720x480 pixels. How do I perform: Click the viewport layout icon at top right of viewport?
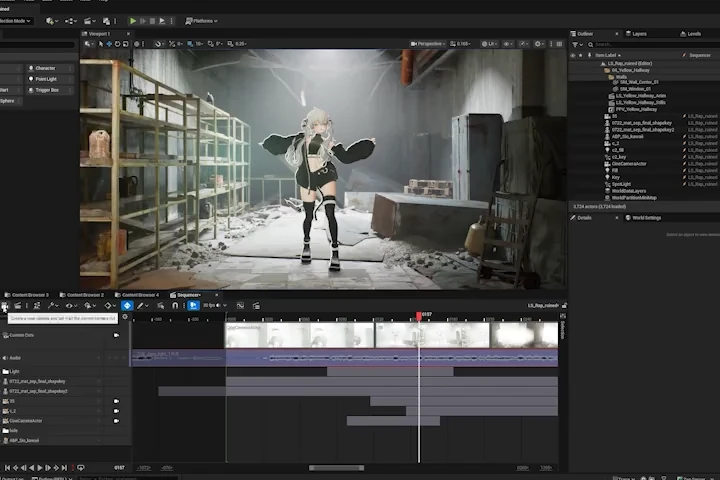[x=559, y=44]
